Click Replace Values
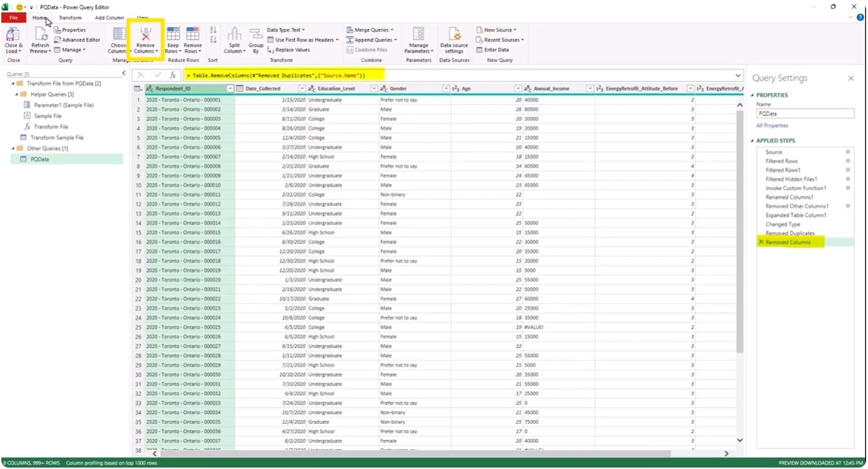This screenshot has width=868, height=469. (288, 50)
